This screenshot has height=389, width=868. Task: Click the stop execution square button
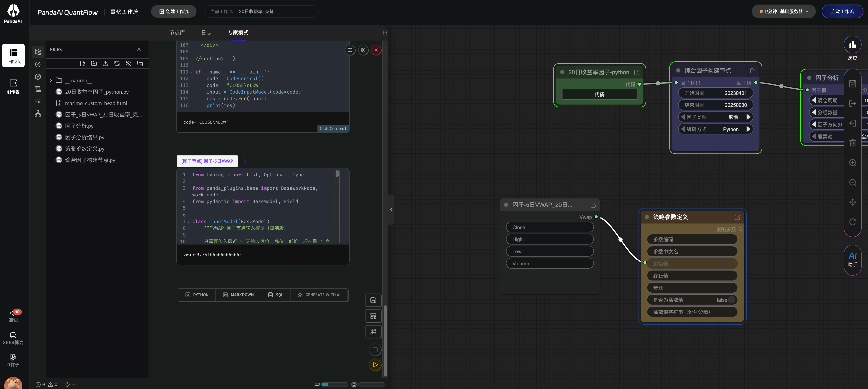[x=375, y=350]
